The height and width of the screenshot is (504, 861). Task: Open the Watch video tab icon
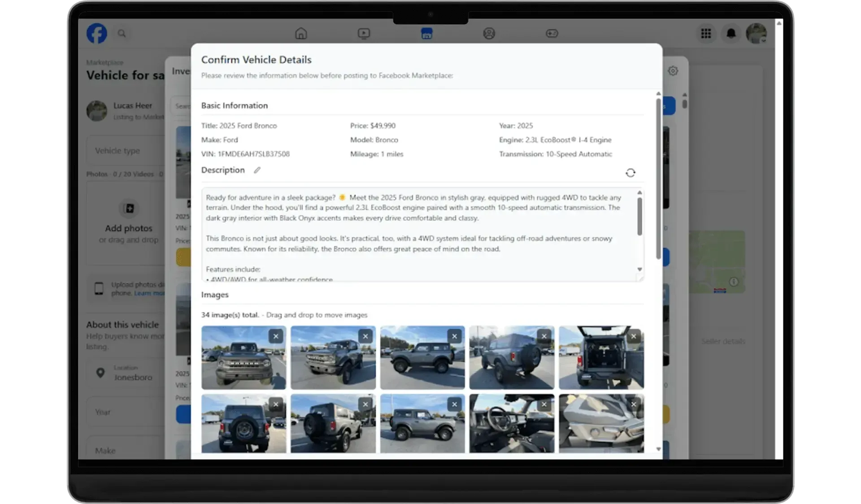[364, 33]
